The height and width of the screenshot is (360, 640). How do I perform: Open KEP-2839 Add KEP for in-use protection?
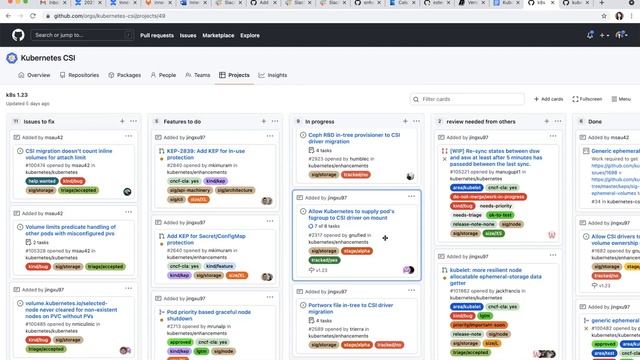[206, 154]
